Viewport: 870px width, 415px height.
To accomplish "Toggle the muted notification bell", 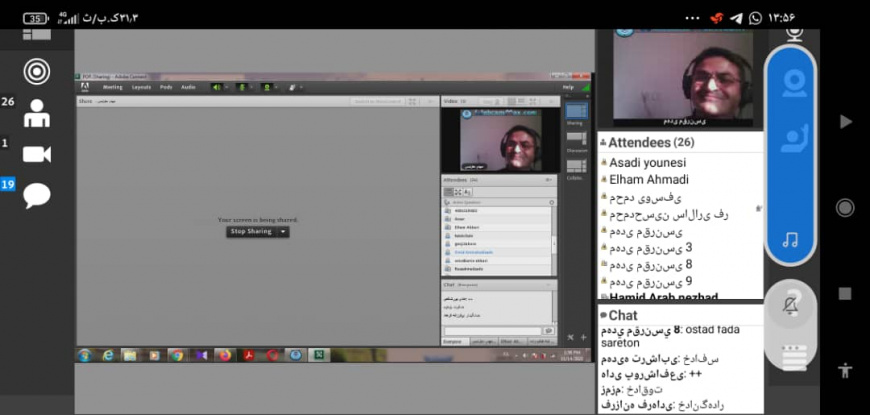I will pyautogui.click(x=791, y=307).
